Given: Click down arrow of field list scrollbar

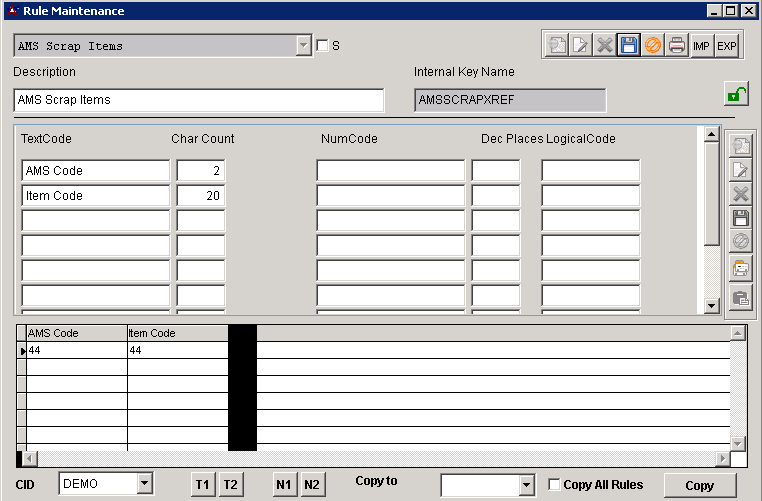Looking at the screenshot, I should tap(712, 306).
